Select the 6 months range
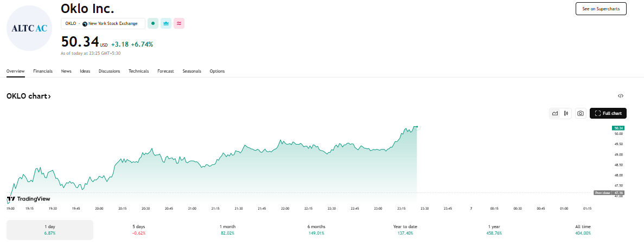Screen dimensions: 644x246 316,230
